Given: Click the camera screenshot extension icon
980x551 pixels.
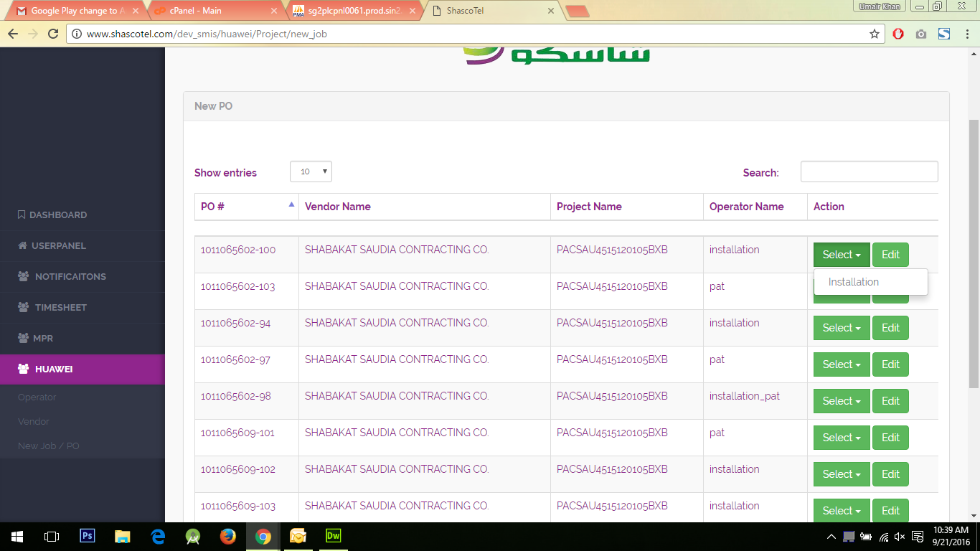Looking at the screenshot, I should click(x=921, y=34).
